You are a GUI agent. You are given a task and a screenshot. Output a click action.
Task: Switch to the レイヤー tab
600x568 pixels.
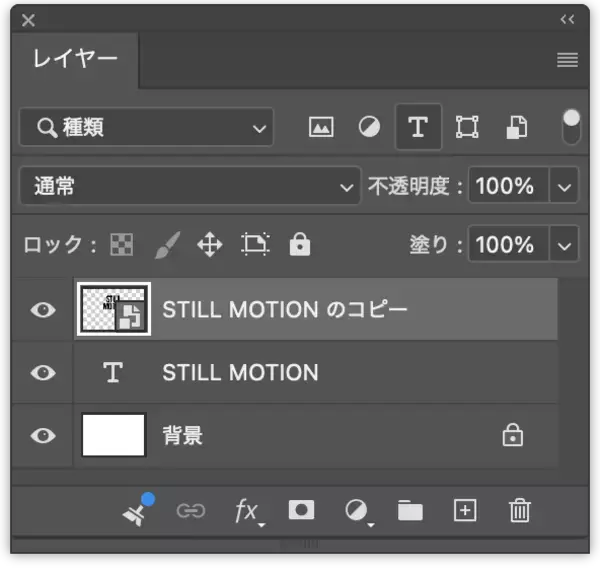click(75, 59)
